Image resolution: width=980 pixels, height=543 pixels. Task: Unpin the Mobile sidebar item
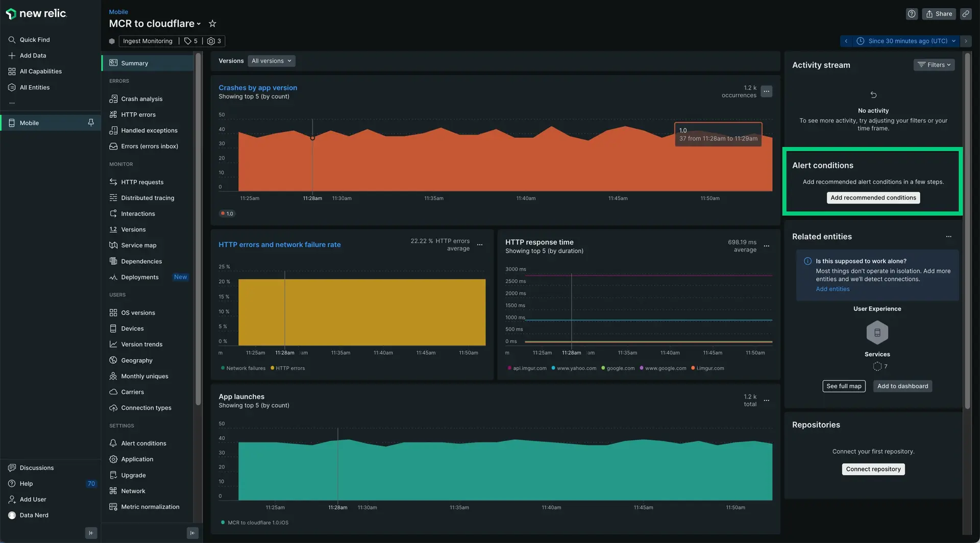90,122
